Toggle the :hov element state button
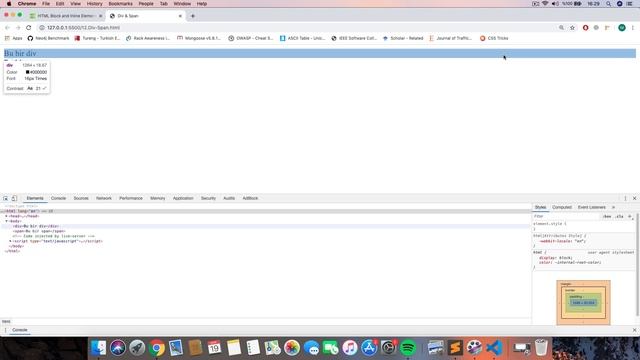This screenshot has height=360, width=640. point(607,216)
